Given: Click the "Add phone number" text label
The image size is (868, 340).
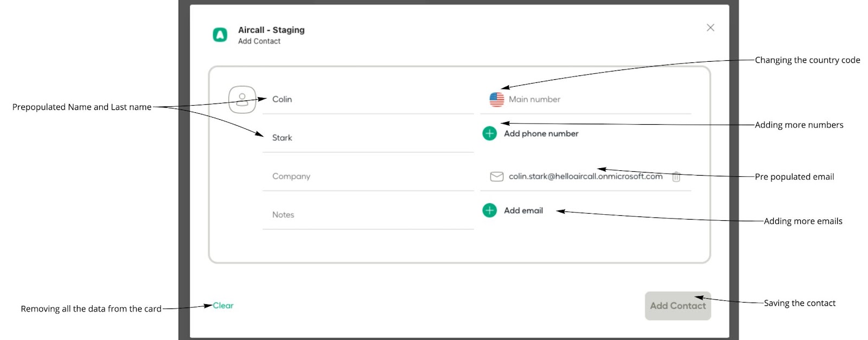Looking at the screenshot, I should 541,134.
